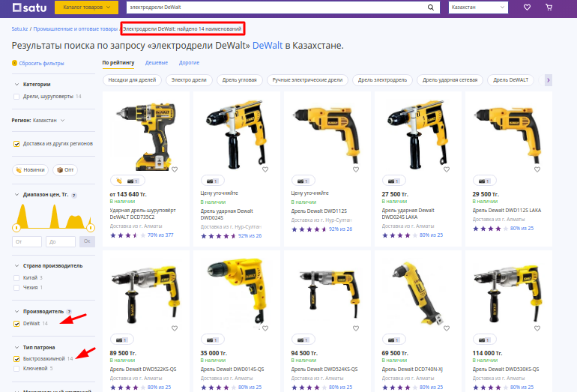
Task: Click seller badge under 94 500 Tr. drill
Action: pyautogui.click(x=303, y=340)
